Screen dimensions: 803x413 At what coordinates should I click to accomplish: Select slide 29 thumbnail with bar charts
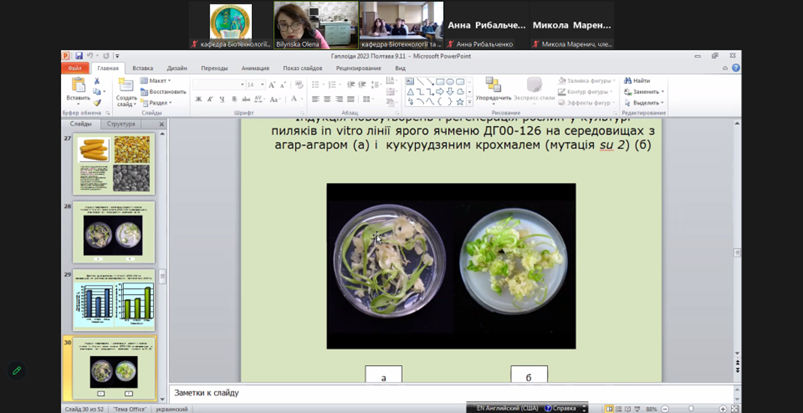point(114,299)
